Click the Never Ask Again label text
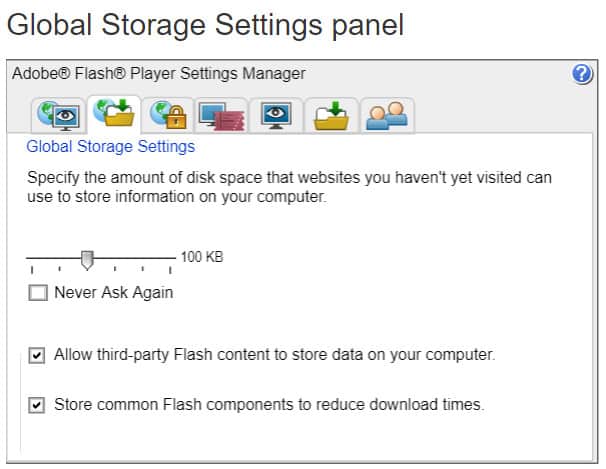Viewport: 606px width, 469px height. pyautogui.click(x=114, y=292)
